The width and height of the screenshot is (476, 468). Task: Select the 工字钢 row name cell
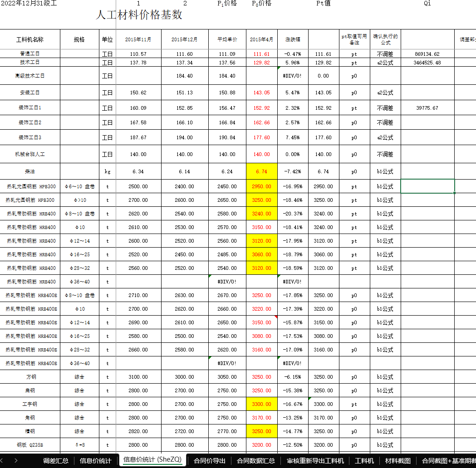(x=30, y=404)
